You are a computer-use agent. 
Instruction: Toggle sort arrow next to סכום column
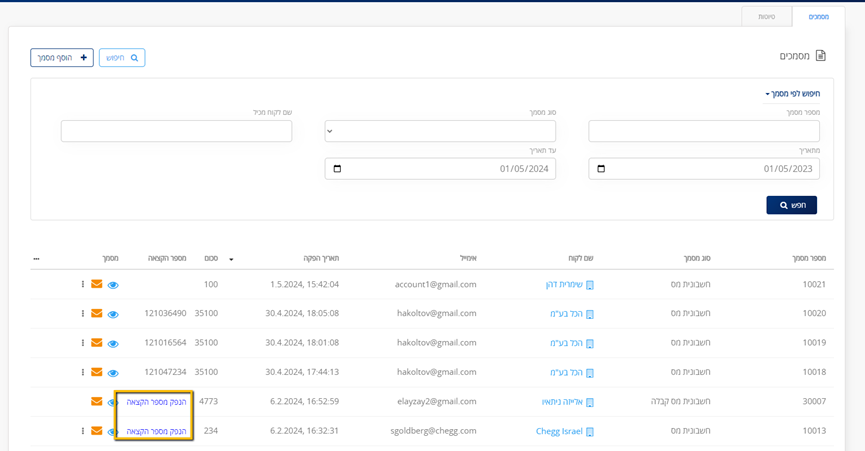click(231, 259)
